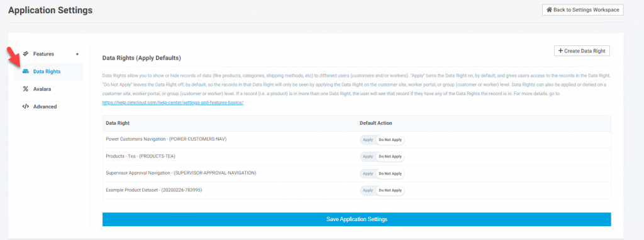The image size is (644, 240).
Task: Expand the Features section plus sign
Action: 77,54
